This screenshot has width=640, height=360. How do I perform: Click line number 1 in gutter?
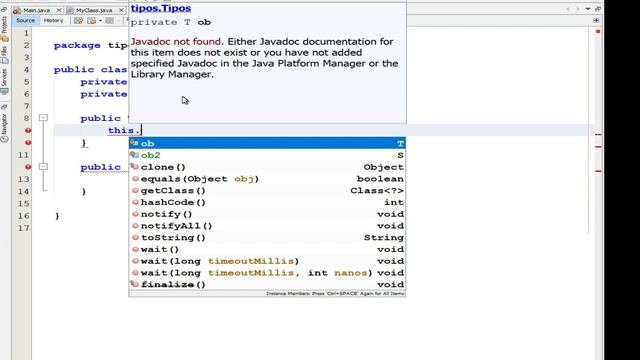point(27,33)
